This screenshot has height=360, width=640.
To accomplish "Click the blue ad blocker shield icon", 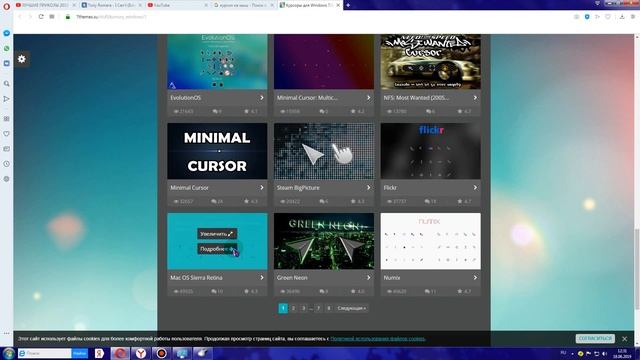I will pyautogui.click(x=587, y=17).
